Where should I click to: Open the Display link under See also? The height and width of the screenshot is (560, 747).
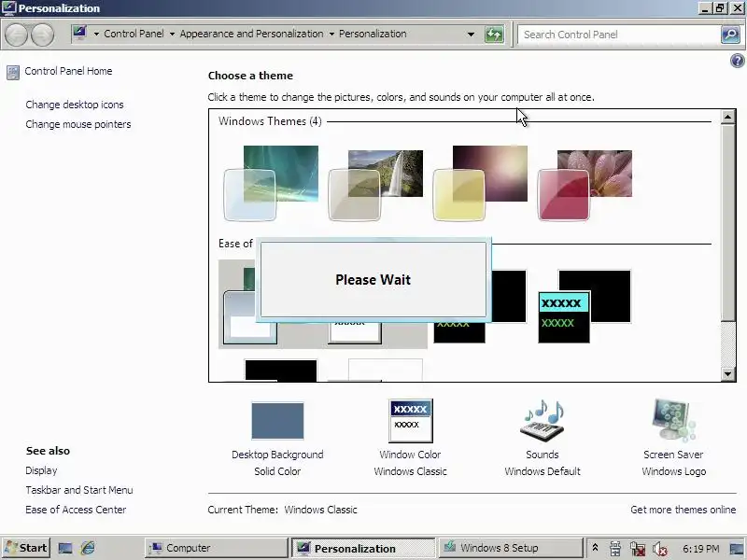pos(41,470)
